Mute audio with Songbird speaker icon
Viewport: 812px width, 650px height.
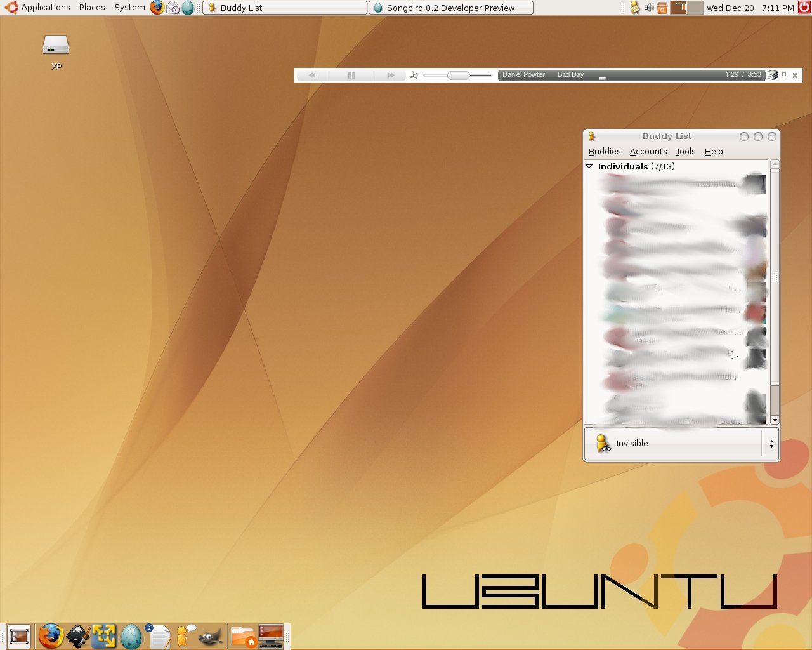coord(414,75)
